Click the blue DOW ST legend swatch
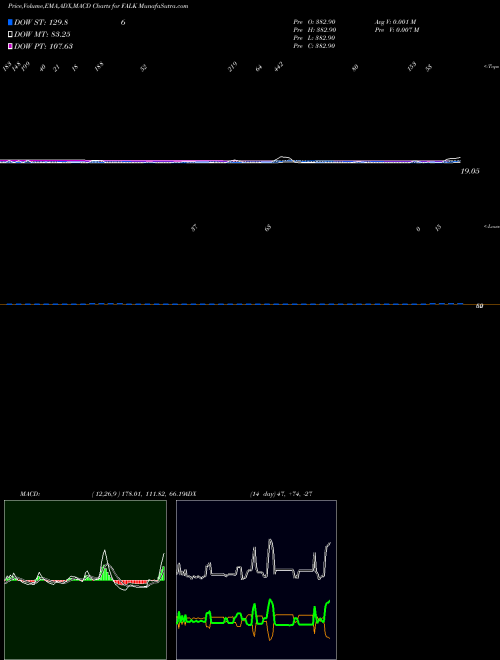500x660 pixels. point(10,22)
